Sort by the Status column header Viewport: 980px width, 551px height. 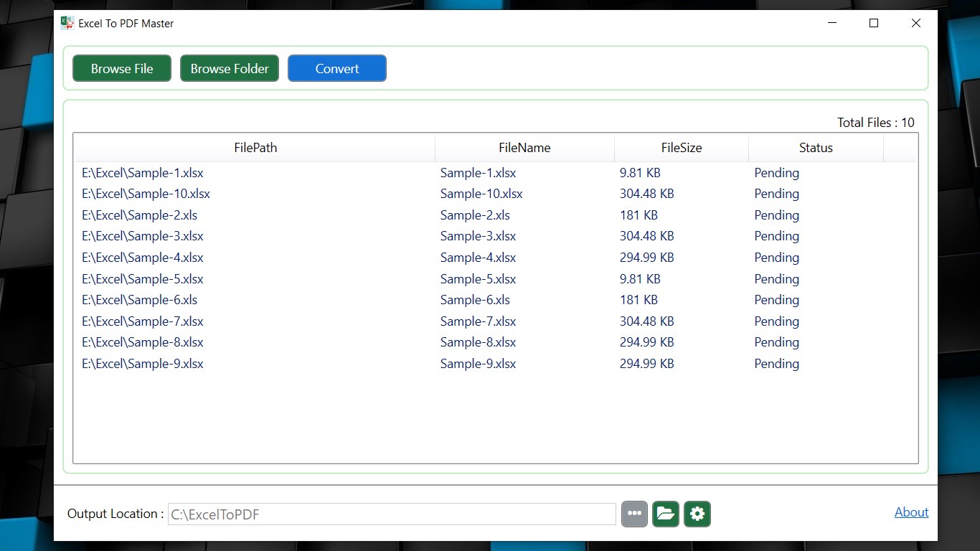point(816,148)
